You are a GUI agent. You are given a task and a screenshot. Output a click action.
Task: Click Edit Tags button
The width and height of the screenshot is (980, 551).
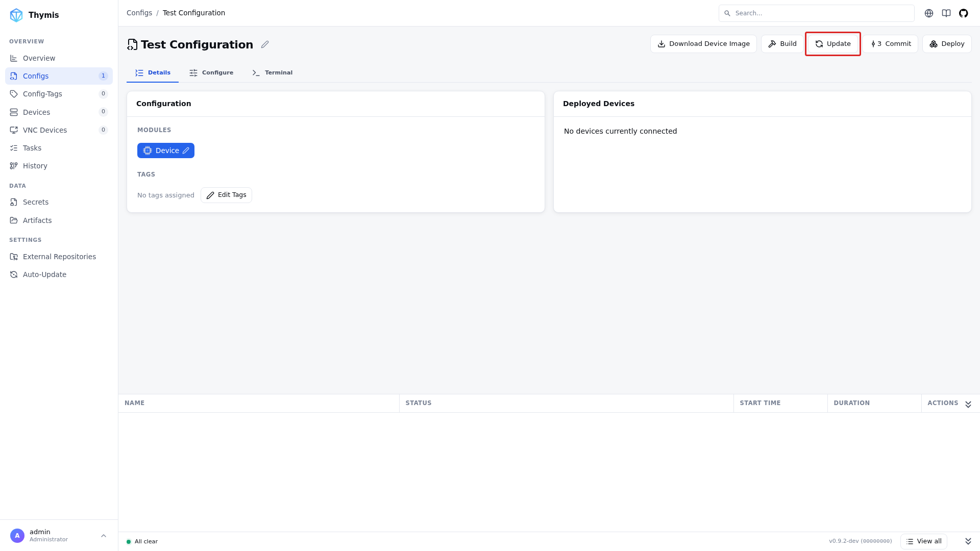[x=226, y=195]
